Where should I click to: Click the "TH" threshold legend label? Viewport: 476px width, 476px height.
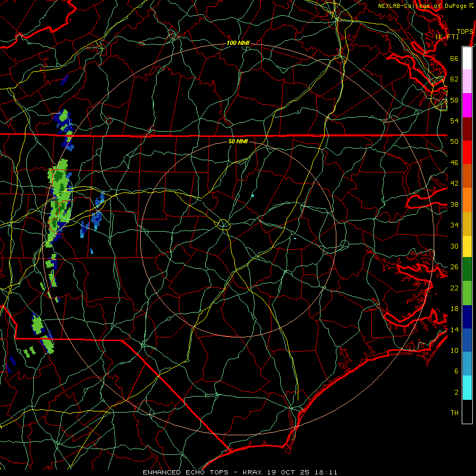[454, 413]
